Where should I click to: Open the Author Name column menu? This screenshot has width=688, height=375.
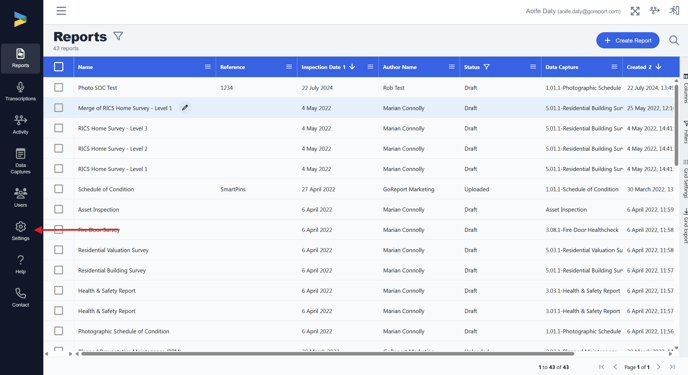[452, 67]
